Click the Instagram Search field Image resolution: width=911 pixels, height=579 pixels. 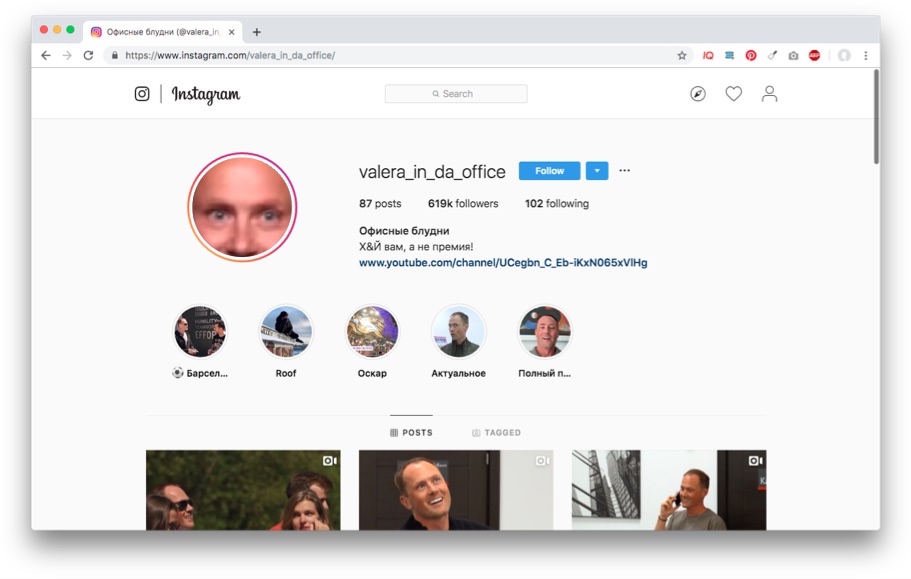(x=456, y=93)
